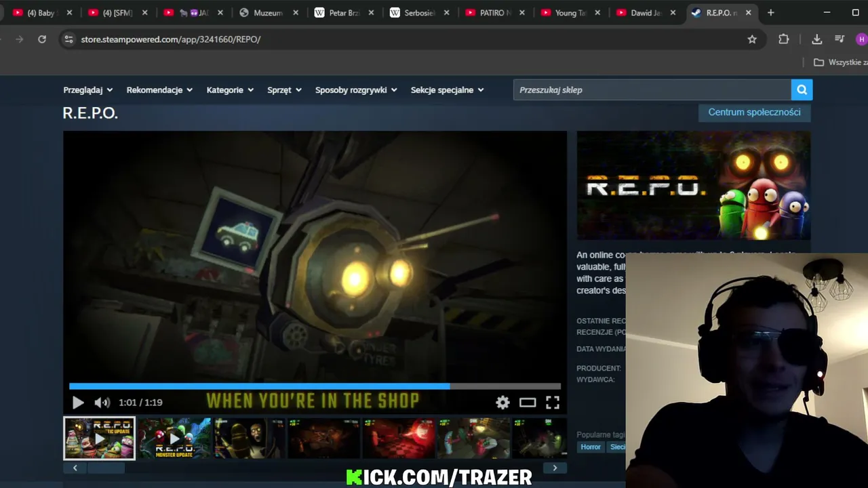Viewport: 868px width, 488px height.
Task: Close the Muzeum tab
Action: pos(296,13)
